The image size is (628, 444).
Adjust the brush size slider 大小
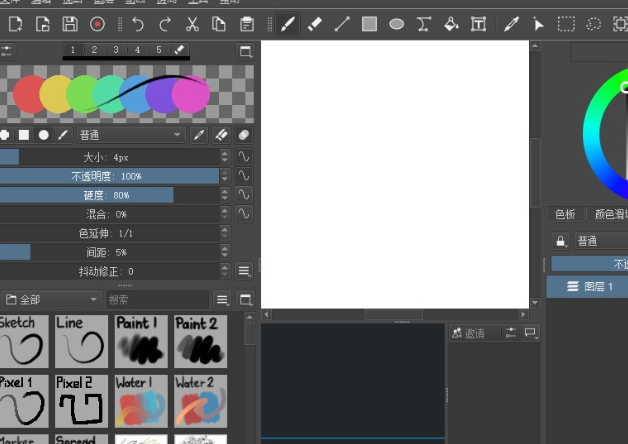(x=109, y=157)
